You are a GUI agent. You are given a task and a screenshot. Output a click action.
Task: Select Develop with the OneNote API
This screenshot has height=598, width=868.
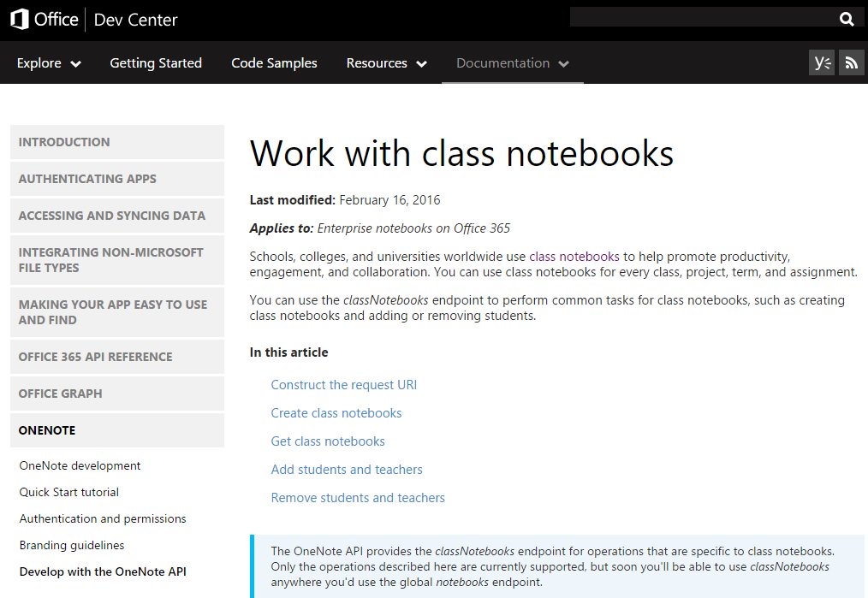pyautogui.click(x=103, y=572)
